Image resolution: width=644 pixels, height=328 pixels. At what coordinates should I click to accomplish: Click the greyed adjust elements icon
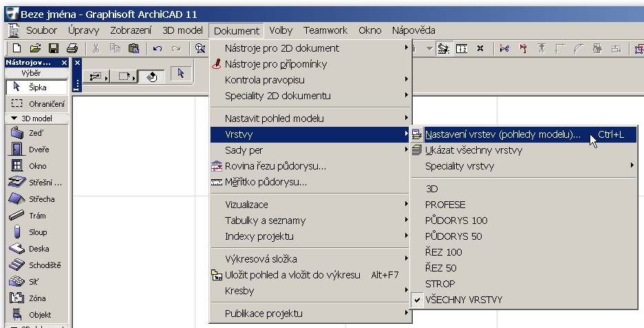[x=541, y=48]
